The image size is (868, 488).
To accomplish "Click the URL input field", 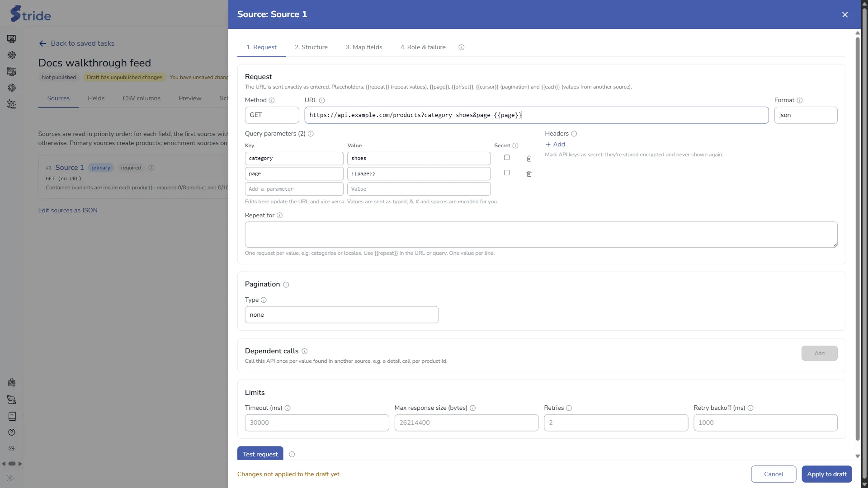I will 536,115.
